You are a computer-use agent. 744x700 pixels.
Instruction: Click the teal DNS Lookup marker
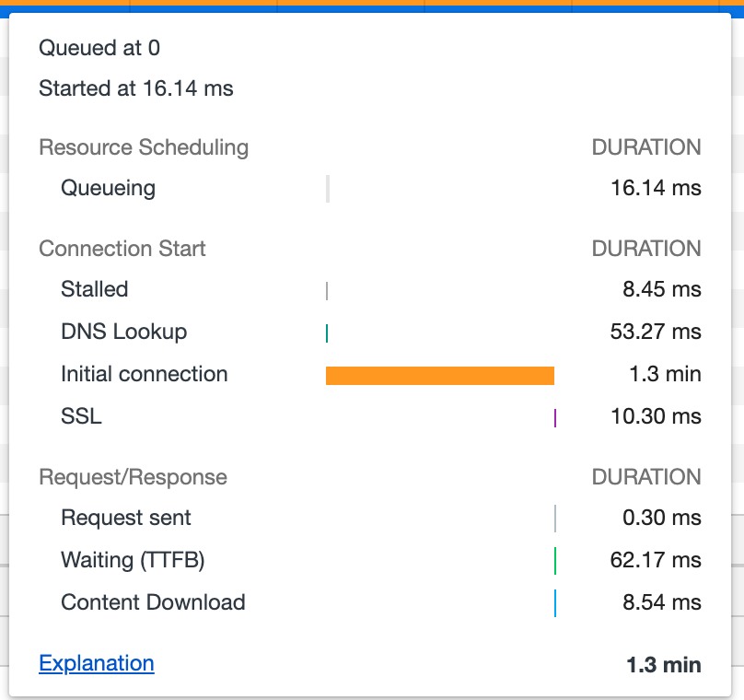(x=327, y=332)
